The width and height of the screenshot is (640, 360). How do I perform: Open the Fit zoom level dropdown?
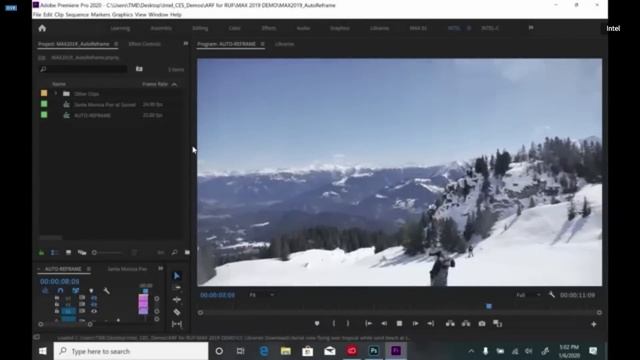point(262,295)
